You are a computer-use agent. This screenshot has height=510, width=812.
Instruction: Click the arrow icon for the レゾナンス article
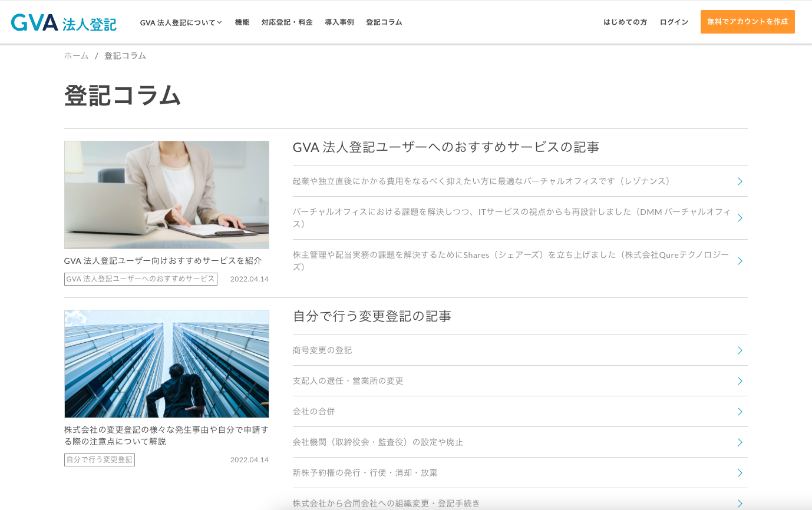[x=740, y=181]
